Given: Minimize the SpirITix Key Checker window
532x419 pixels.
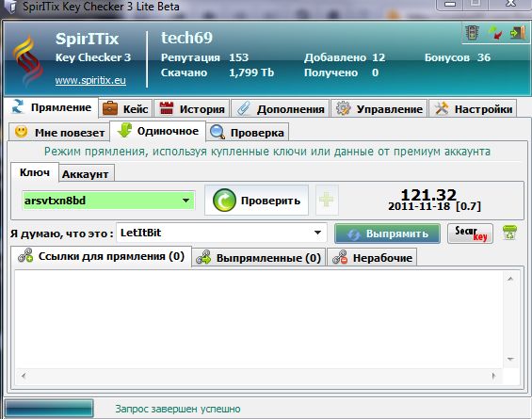Looking at the screenshot, I should 450,4.
